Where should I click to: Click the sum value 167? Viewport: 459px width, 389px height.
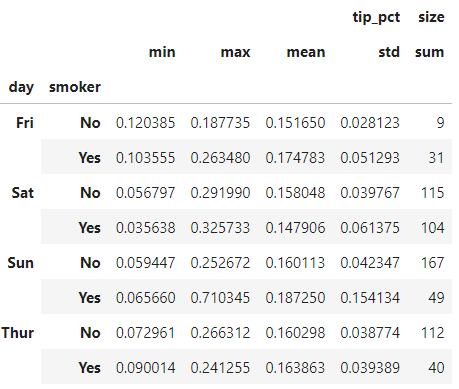pyautogui.click(x=433, y=263)
